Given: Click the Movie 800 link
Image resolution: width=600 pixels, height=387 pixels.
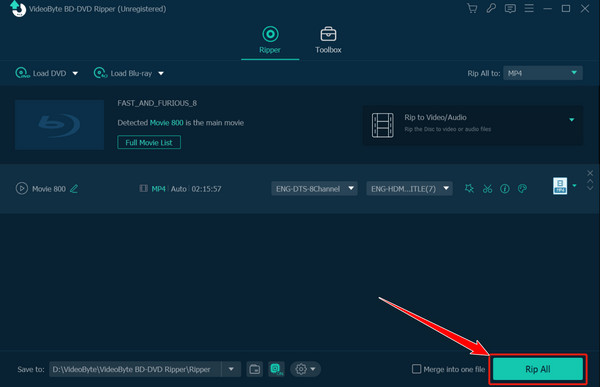Looking at the screenshot, I should coord(166,123).
